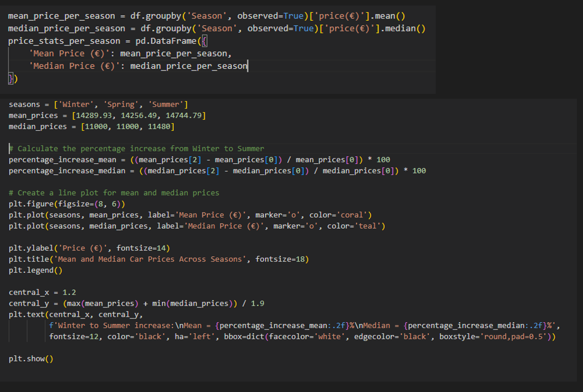Click the plt.title line text
The height and width of the screenshot is (392, 583).
[x=159, y=259]
